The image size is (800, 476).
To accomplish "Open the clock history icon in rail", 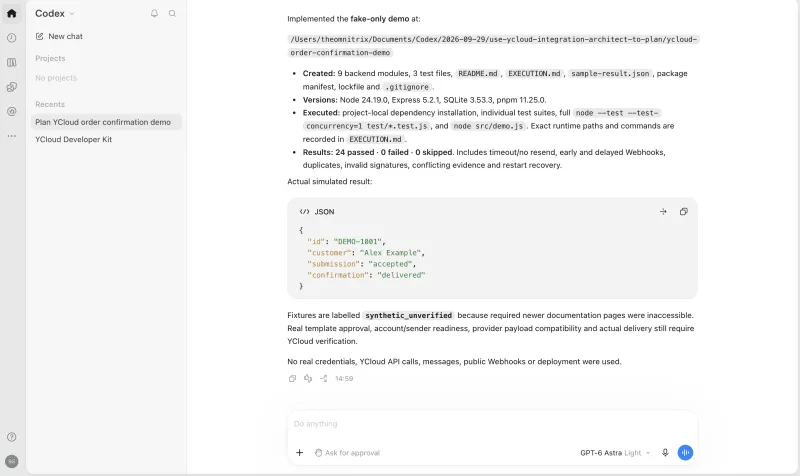I will pyautogui.click(x=12, y=38).
